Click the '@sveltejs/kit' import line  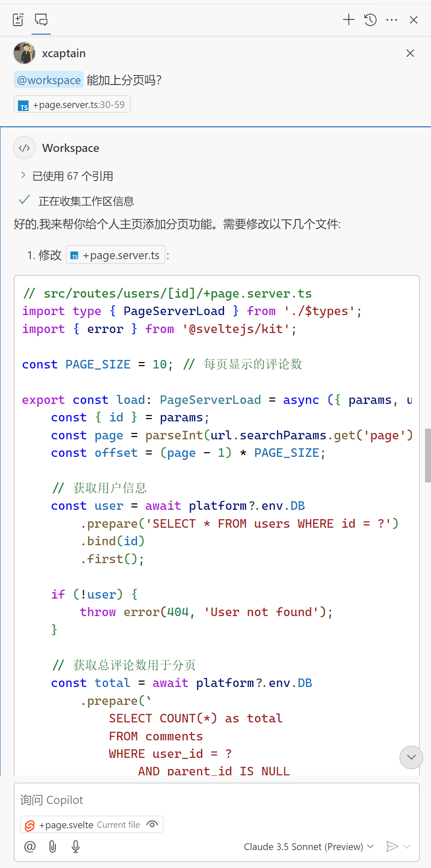[x=159, y=329]
